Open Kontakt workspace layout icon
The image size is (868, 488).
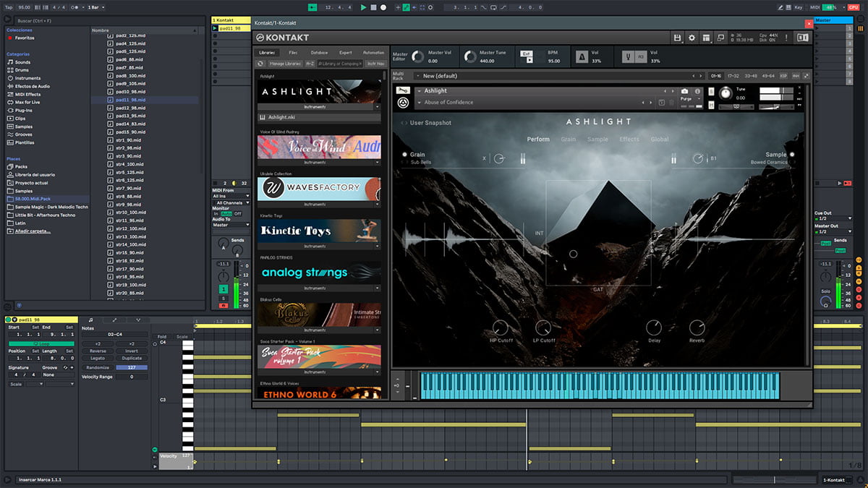point(706,38)
